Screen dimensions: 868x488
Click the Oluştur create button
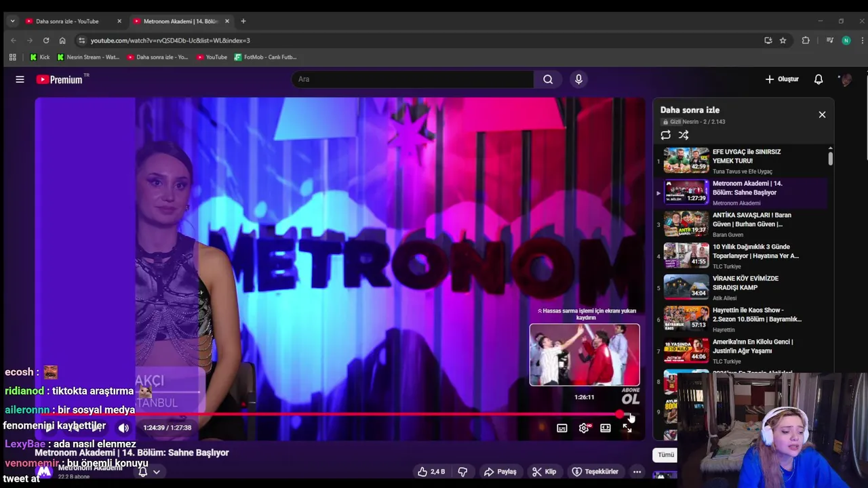782,79
